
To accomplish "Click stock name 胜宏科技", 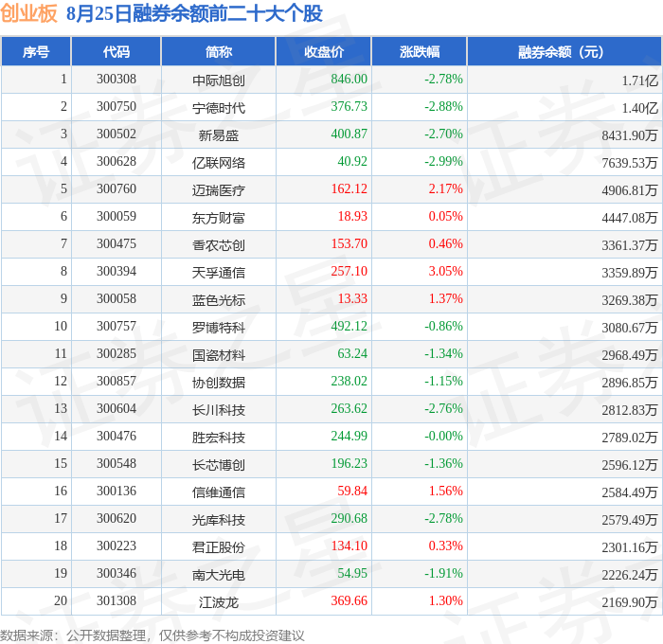I will click(219, 438).
